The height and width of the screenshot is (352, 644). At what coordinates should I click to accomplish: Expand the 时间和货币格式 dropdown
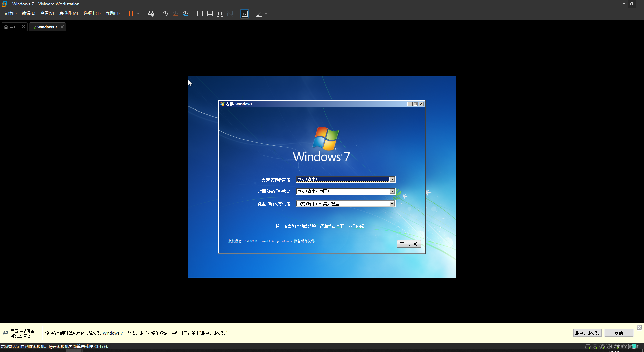(392, 191)
